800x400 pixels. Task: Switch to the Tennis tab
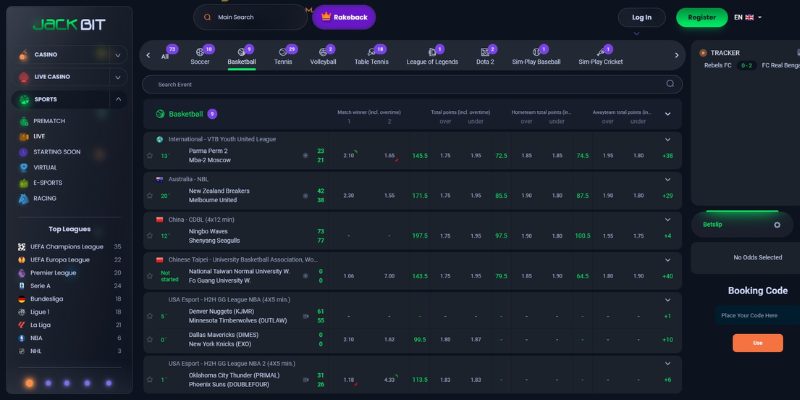284,56
